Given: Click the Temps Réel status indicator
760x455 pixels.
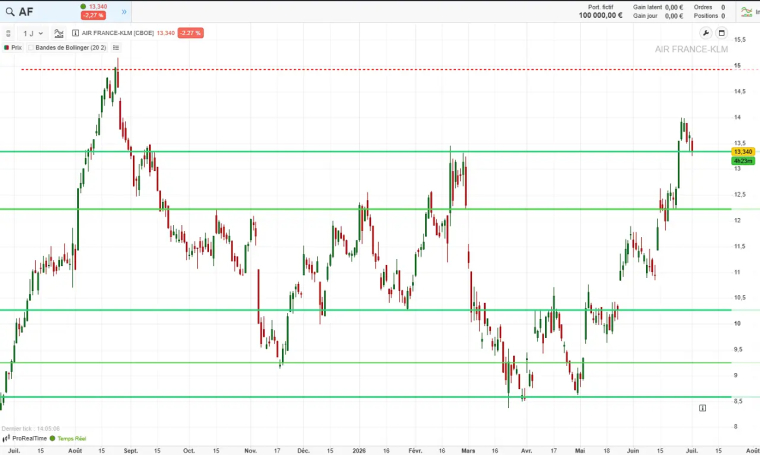Looking at the screenshot, I should click(68, 439).
